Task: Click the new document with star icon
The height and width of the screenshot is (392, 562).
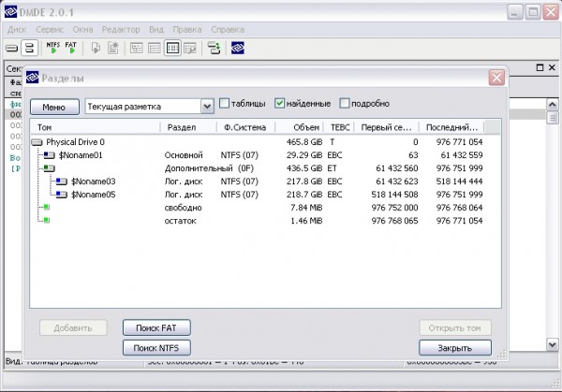Action: coord(113,48)
